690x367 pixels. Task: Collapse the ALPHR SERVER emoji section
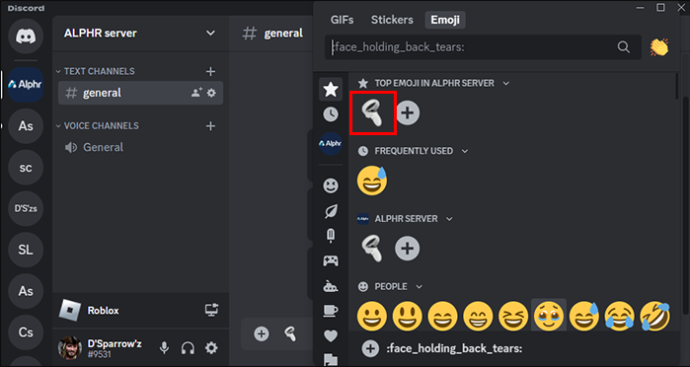(x=449, y=219)
